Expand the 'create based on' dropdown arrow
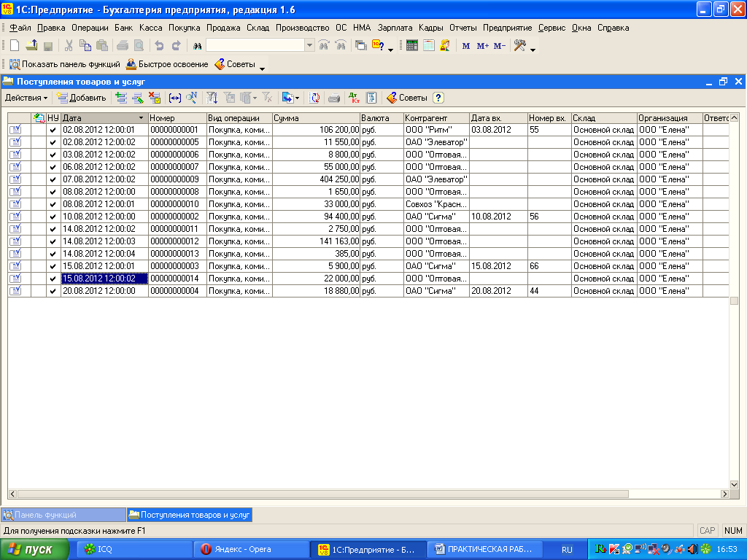 click(x=297, y=98)
